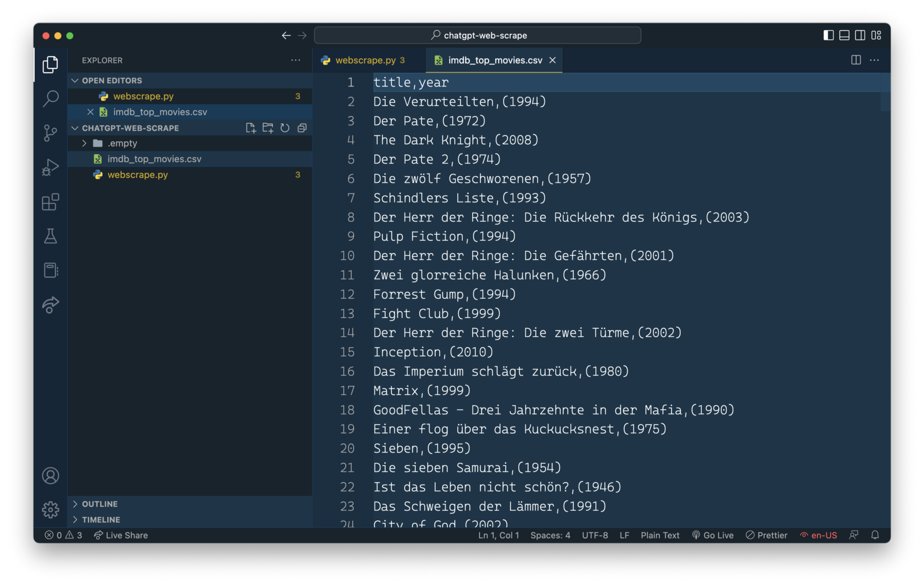The height and width of the screenshot is (587, 924).
Task: Click line 15 Inception text
Action: (x=433, y=352)
